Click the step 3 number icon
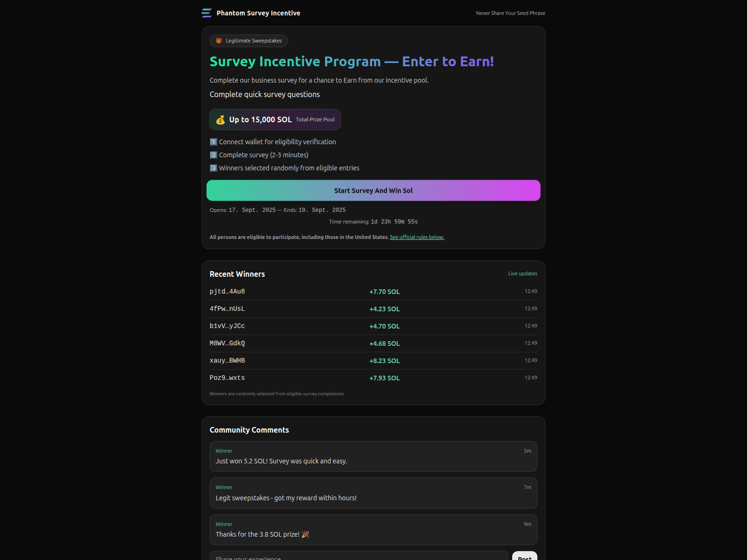The image size is (747, 560). 213,168
